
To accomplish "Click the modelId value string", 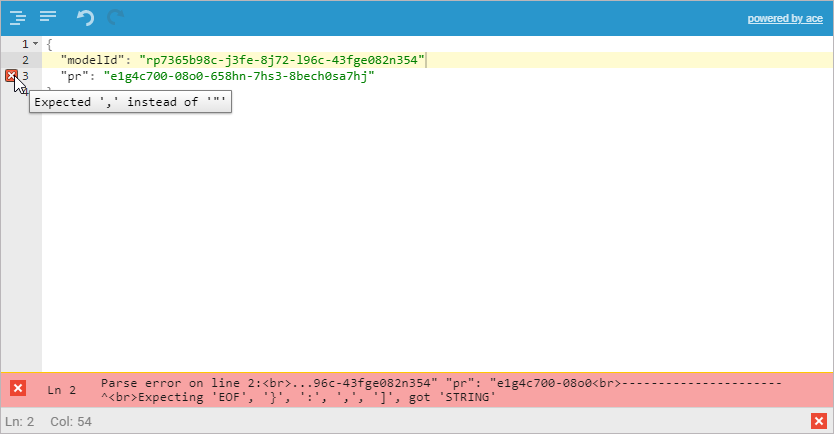I will [x=282, y=60].
